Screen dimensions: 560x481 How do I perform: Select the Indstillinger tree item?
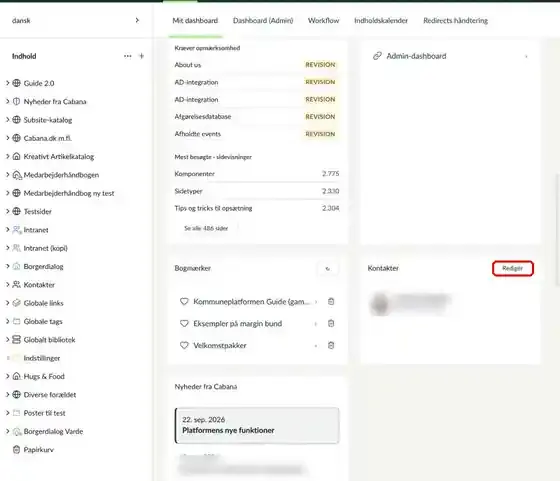pos(41,358)
